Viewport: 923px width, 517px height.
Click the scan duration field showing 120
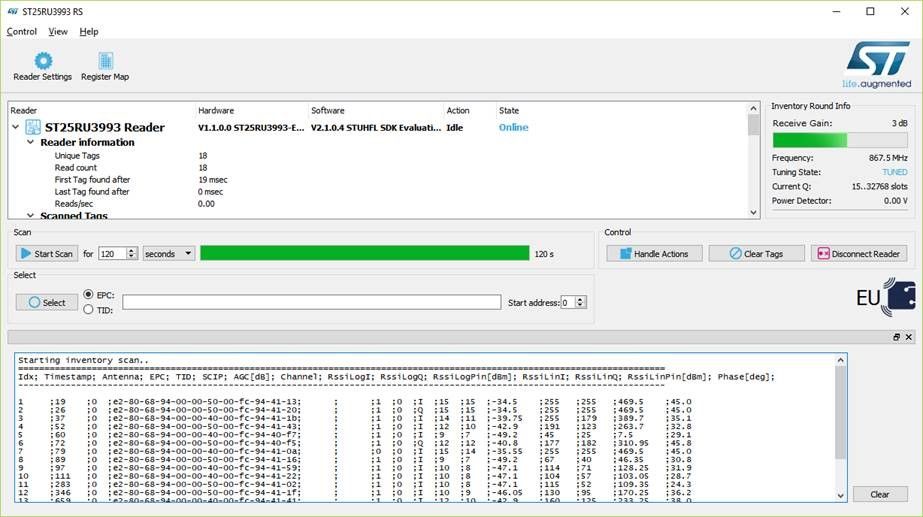click(112, 254)
